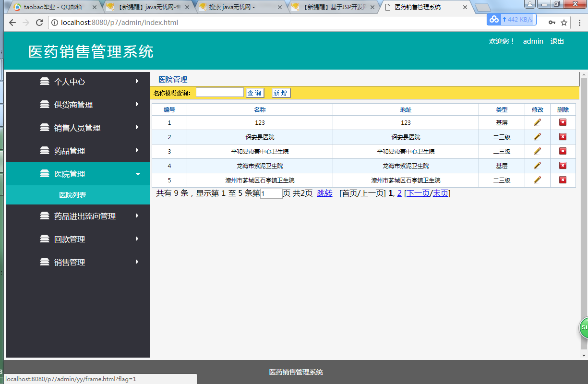Image resolution: width=588 pixels, height=384 pixels.
Task: Expand 供货商管理 arrow
Action: tap(137, 104)
